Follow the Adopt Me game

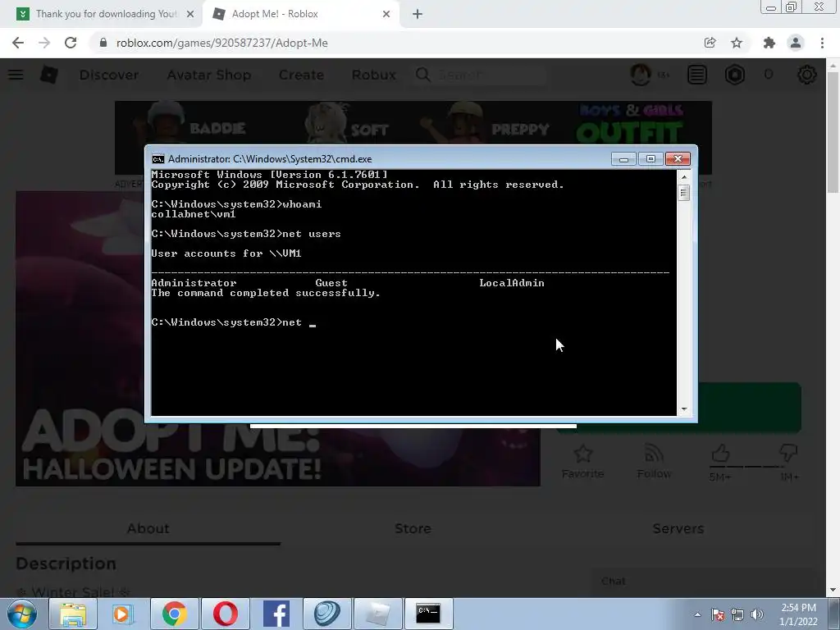[x=654, y=461]
